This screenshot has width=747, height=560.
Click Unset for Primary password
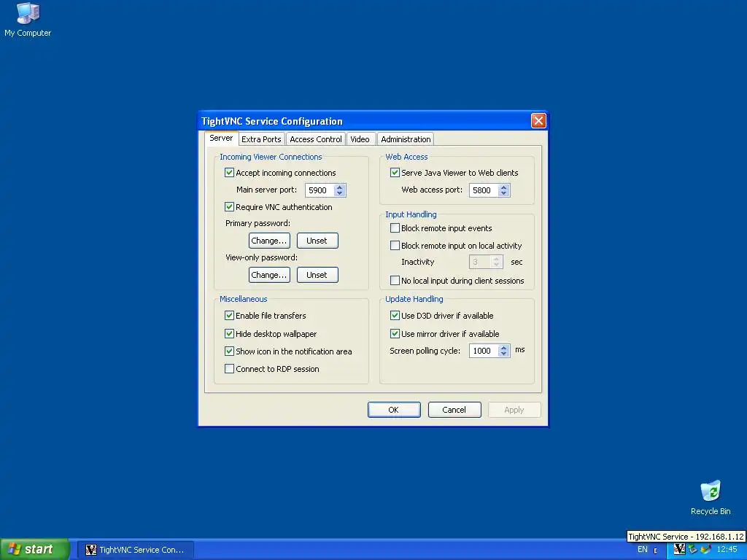coord(317,241)
